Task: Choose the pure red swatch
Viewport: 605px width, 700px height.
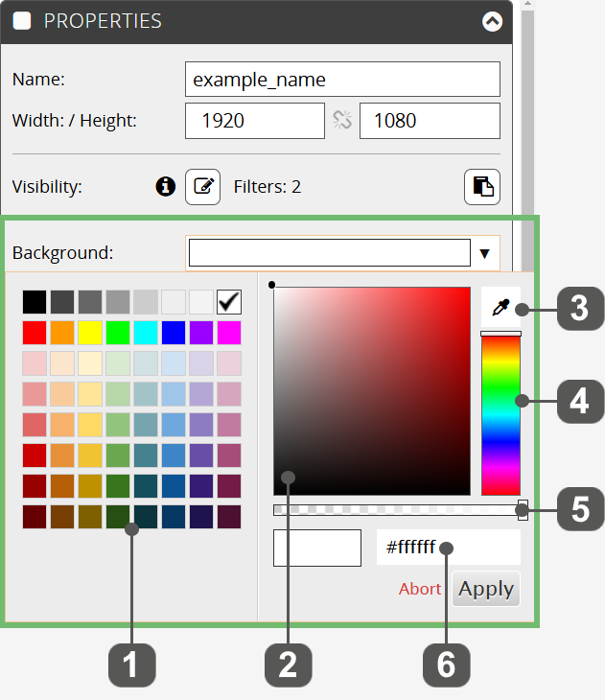Action: pos(35,333)
